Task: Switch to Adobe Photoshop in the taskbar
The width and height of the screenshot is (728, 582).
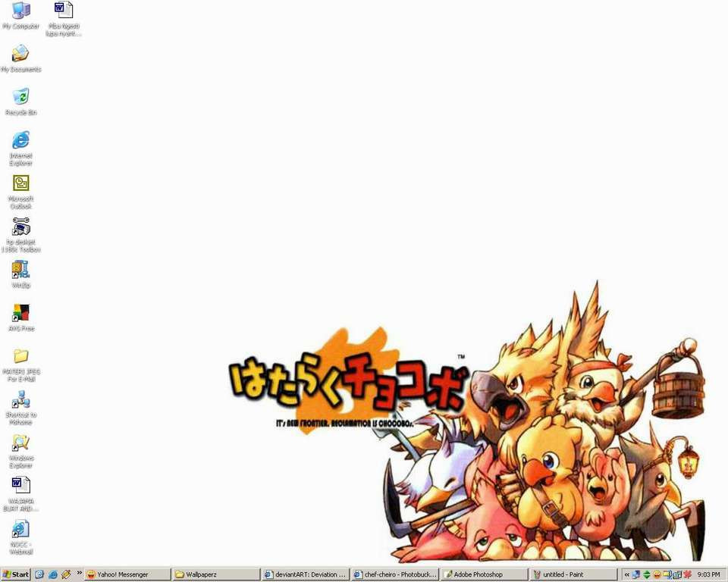Action: click(485, 574)
